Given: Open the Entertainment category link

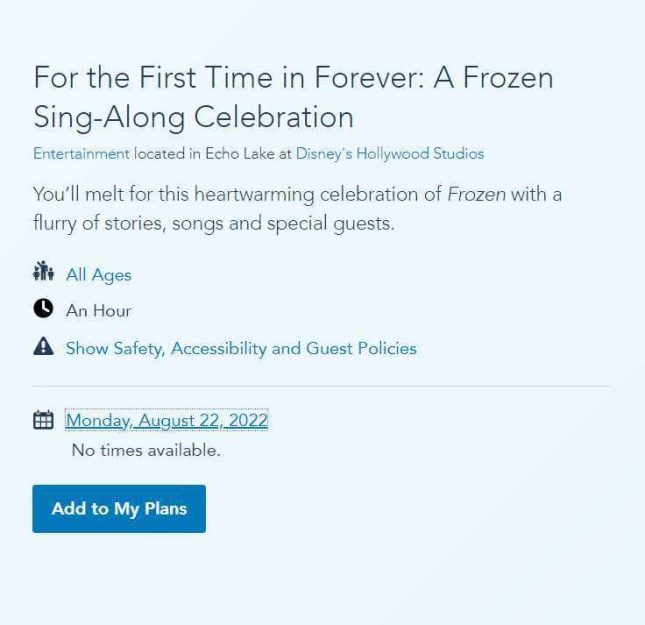Looking at the screenshot, I should coord(81,153).
